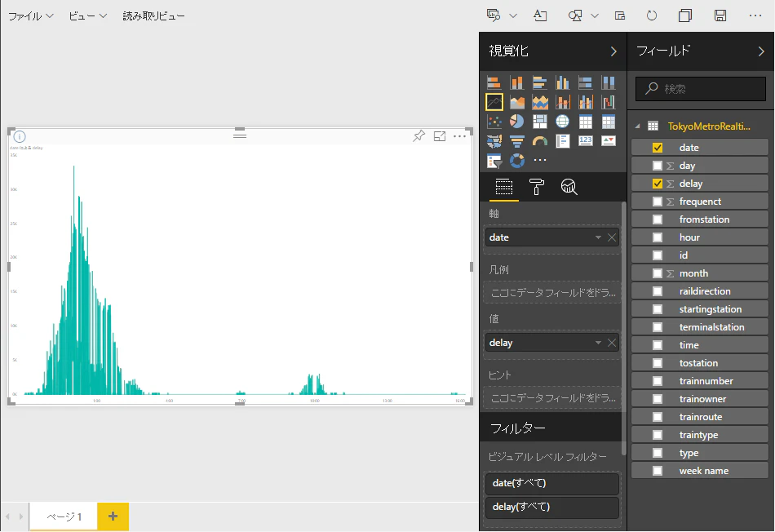Refresh the report data
Viewport: 775px width, 532px height.
click(652, 16)
